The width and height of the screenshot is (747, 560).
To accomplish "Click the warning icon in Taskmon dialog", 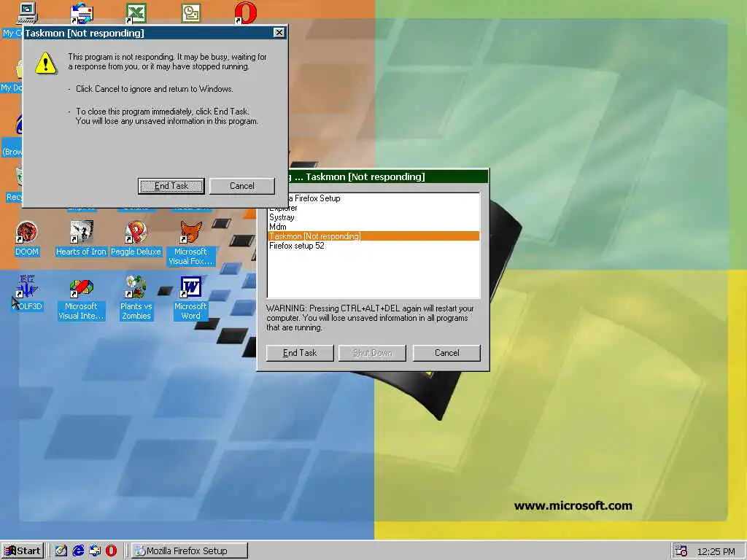I will (46, 63).
